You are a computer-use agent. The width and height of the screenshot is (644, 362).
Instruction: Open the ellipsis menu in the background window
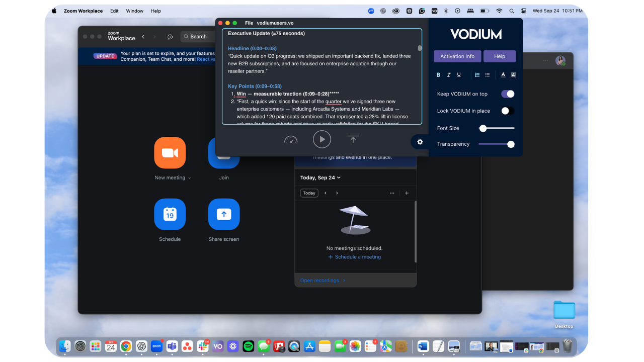click(545, 61)
